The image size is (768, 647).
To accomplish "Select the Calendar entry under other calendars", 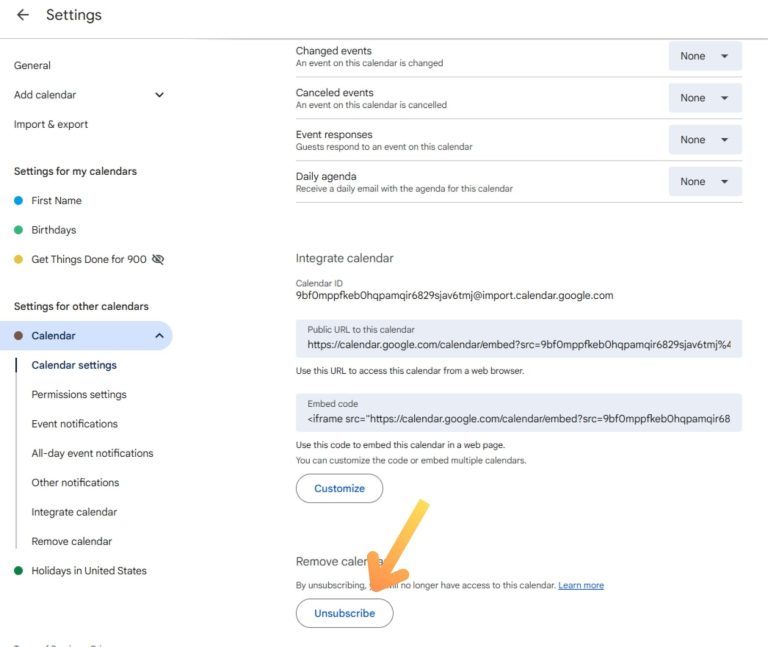I will [x=86, y=335].
